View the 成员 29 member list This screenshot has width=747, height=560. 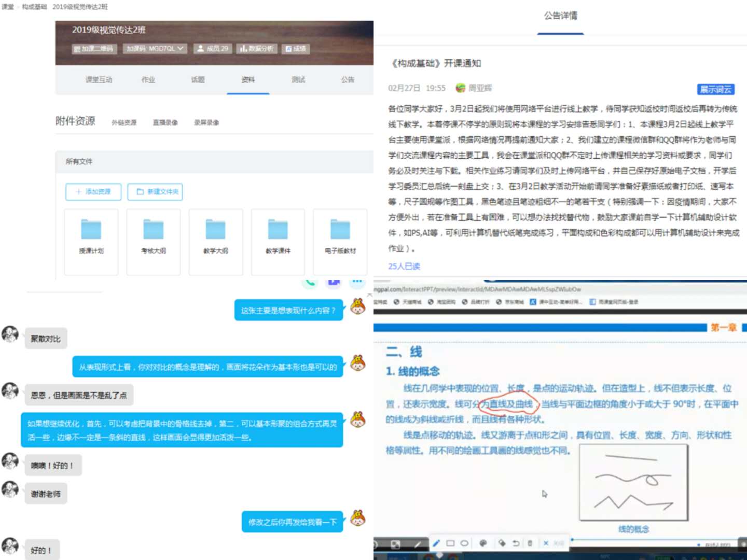[212, 49]
